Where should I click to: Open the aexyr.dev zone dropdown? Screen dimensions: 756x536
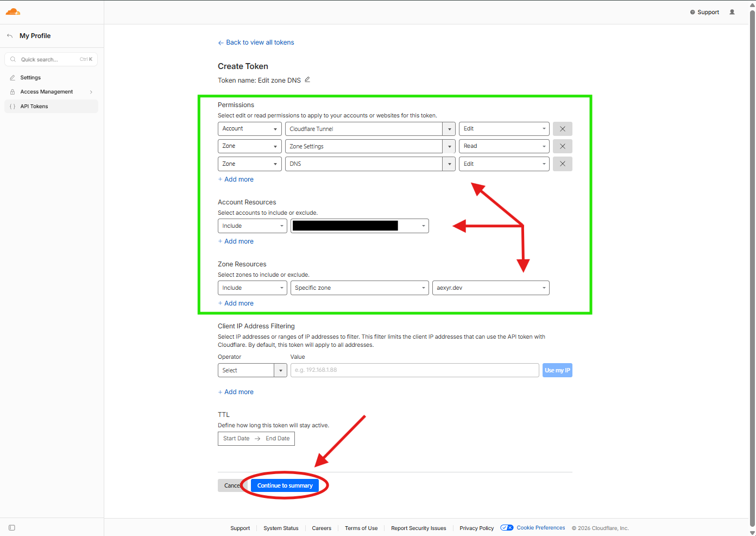point(491,288)
